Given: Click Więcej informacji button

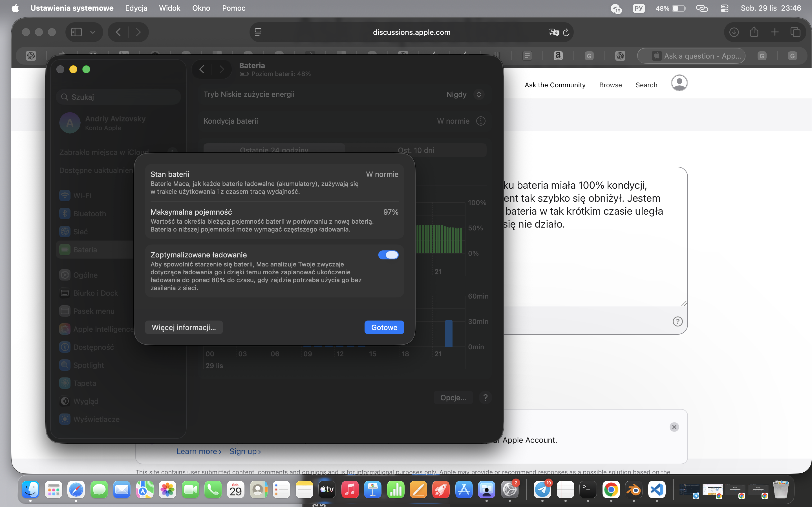Looking at the screenshot, I should pyautogui.click(x=184, y=327).
